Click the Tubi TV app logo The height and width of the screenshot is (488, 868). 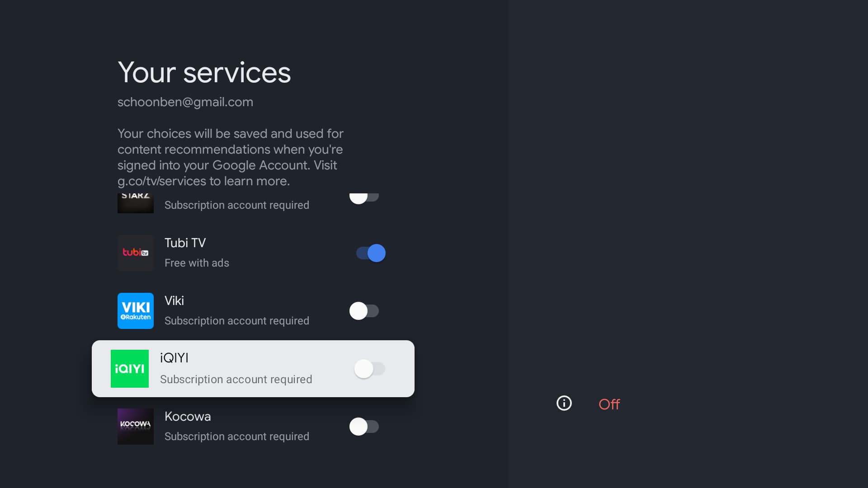coord(135,253)
